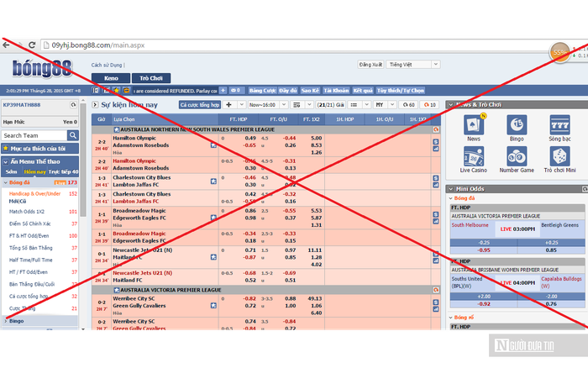Open the Keno tab
The image size is (588, 368).
(111, 78)
